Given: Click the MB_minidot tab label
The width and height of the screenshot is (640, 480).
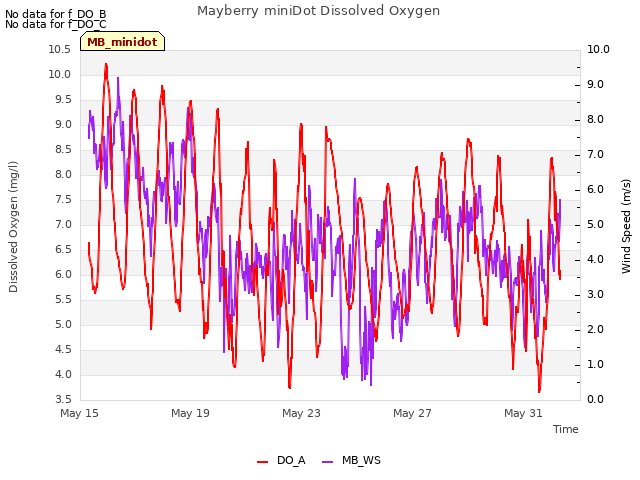Looking at the screenshot, I should tap(122, 42).
